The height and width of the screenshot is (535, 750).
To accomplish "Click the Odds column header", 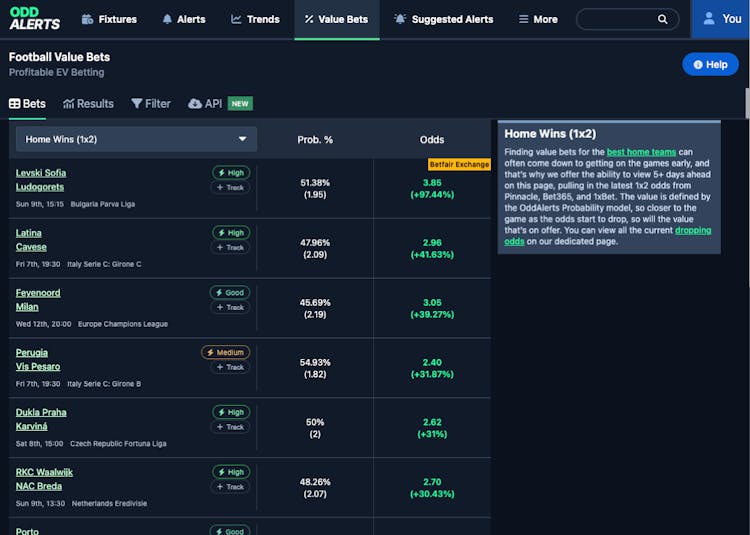I will pos(432,140).
